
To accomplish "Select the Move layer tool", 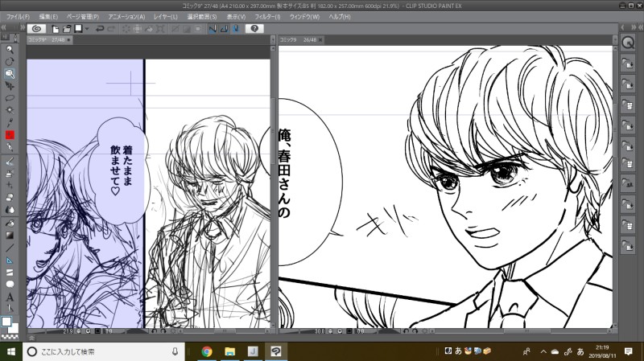I will coord(10,86).
